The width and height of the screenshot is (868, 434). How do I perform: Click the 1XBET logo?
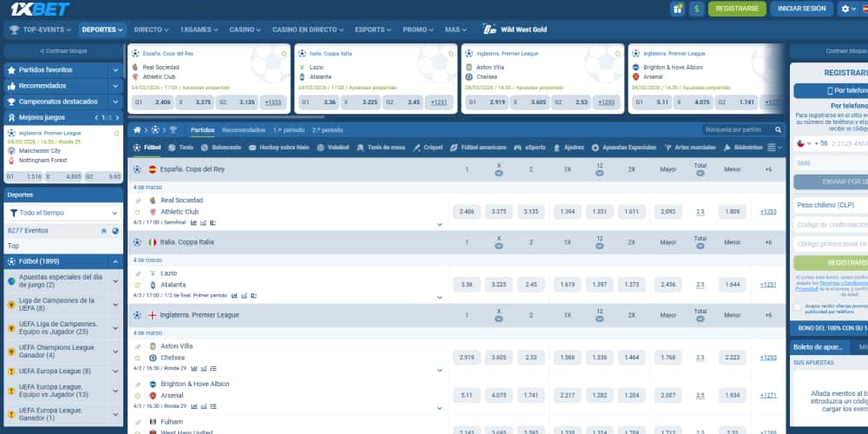click(x=40, y=9)
